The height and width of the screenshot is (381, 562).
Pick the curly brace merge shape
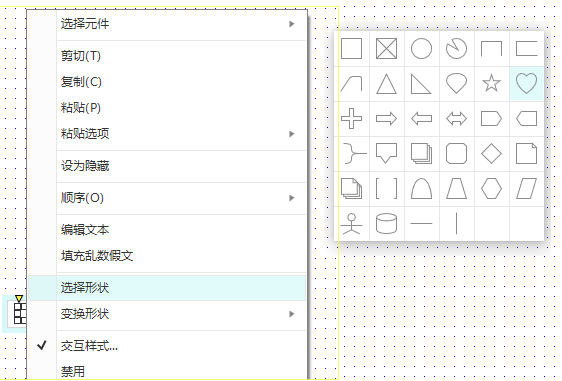click(354, 153)
